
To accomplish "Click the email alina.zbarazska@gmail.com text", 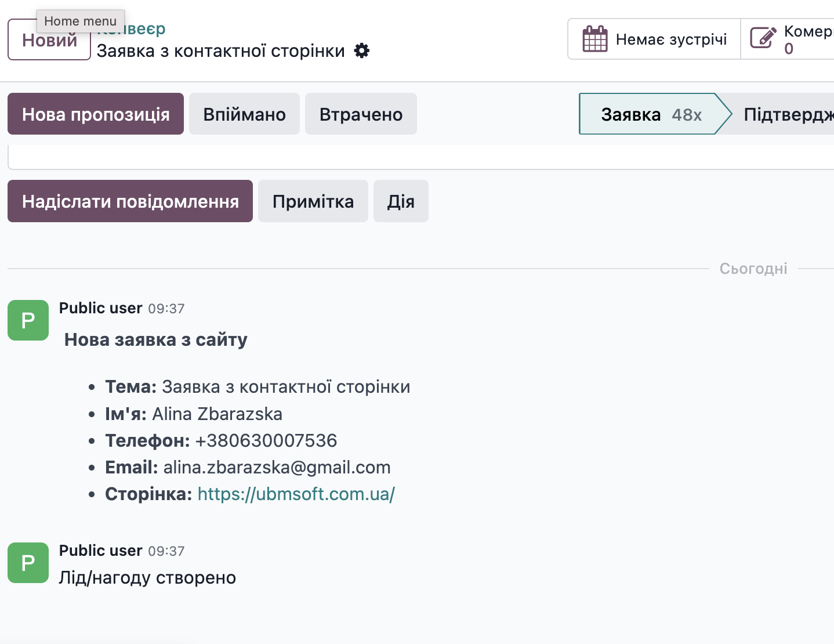I will pos(277,467).
